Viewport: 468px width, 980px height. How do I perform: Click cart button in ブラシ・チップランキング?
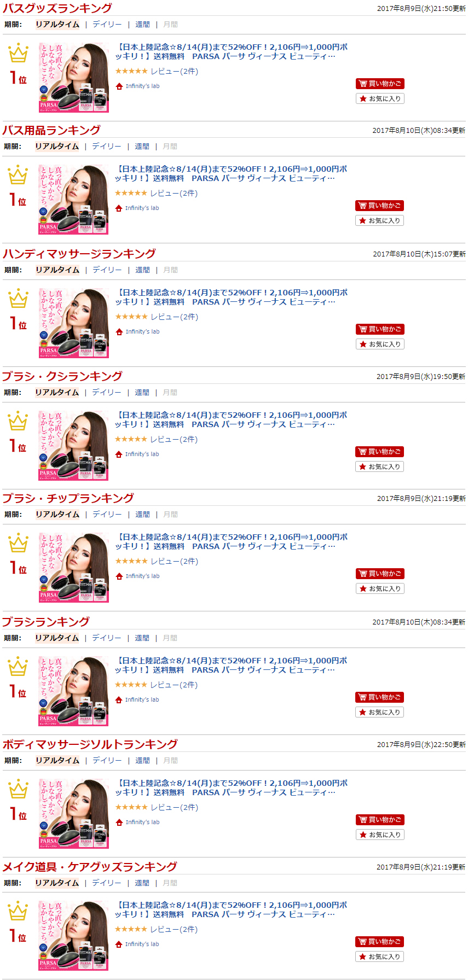click(380, 574)
